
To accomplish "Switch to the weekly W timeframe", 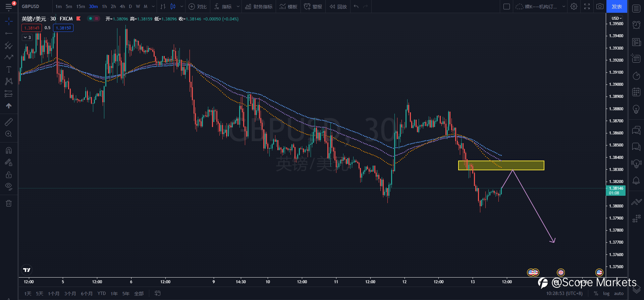I will pos(138,6).
